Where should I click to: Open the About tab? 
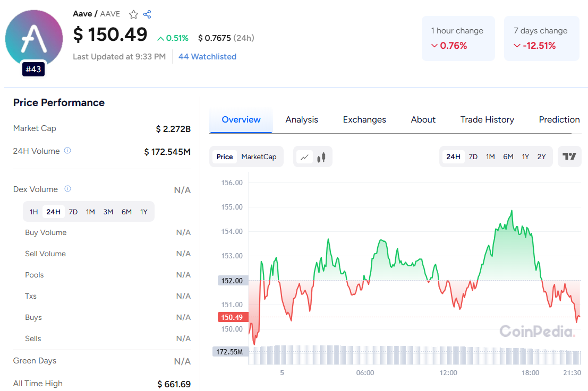pyautogui.click(x=423, y=120)
